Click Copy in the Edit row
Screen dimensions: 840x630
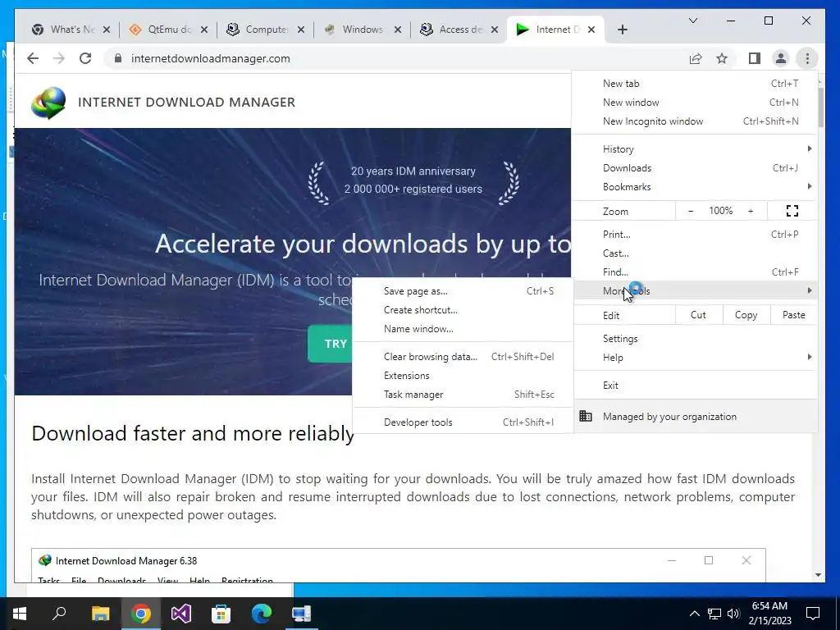point(746,315)
